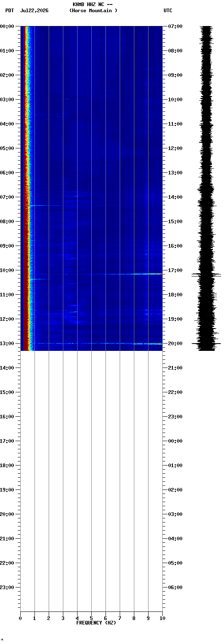The width and height of the screenshot is (224, 644).
Task: Click the '07:00' label on the UTC axis
Action: [175, 26]
